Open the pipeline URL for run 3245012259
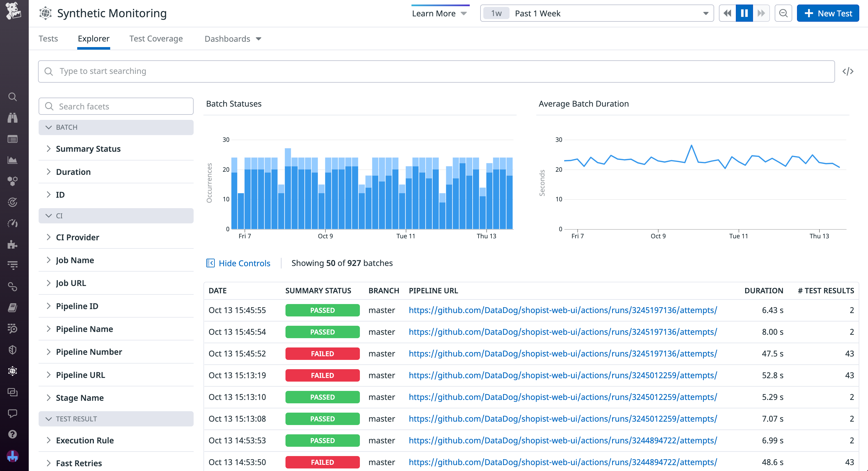This screenshot has width=868, height=471. tap(563, 375)
